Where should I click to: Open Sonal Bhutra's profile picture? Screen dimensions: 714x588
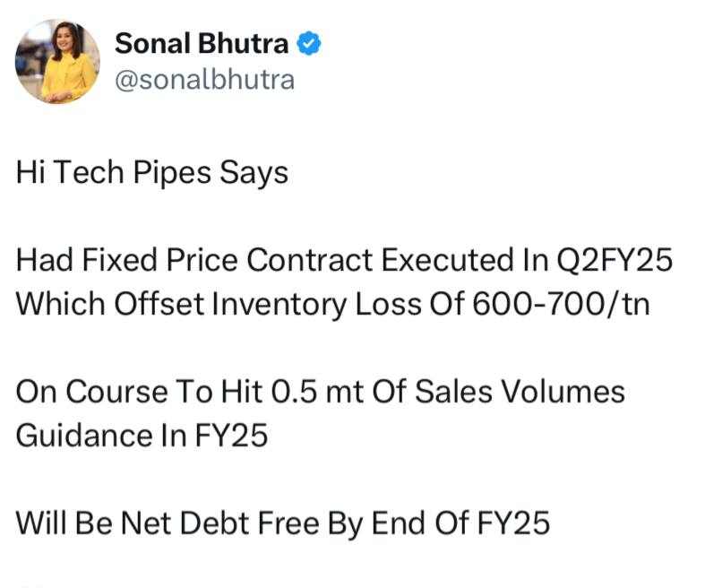(x=57, y=62)
